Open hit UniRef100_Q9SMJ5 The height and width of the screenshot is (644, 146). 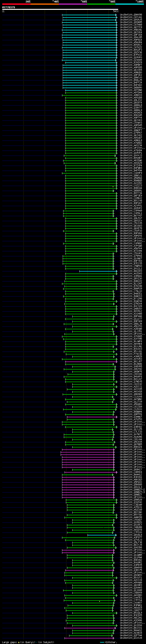[x=131, y=20]
